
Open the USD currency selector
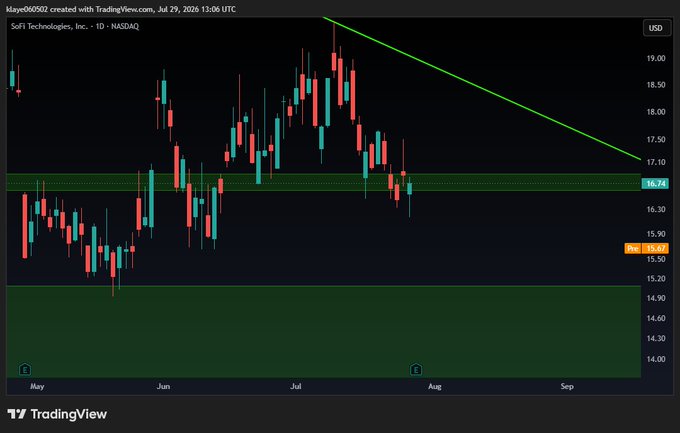pyautogui.click(x=656, y=28)
